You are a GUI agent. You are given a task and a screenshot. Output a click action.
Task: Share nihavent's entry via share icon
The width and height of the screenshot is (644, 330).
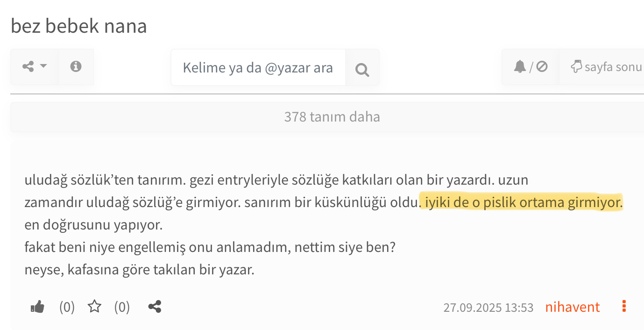point(155,307)
